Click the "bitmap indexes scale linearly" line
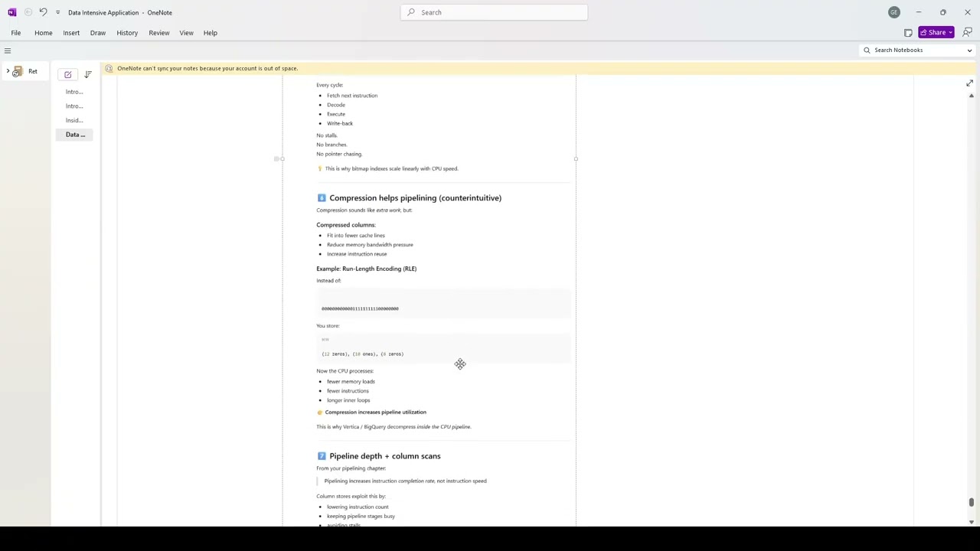 (x=391, y=169)
